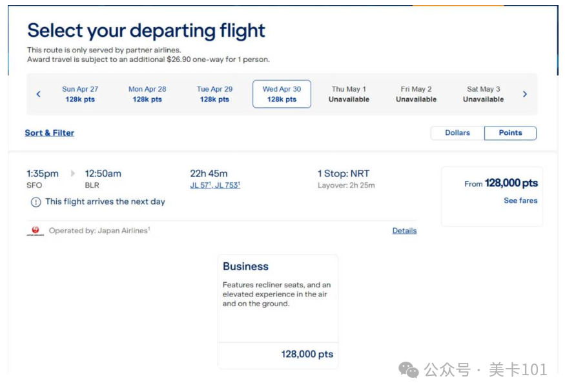
Task: Open flight numbers JL 57, JL 753 link
Action: coord(215,185)
